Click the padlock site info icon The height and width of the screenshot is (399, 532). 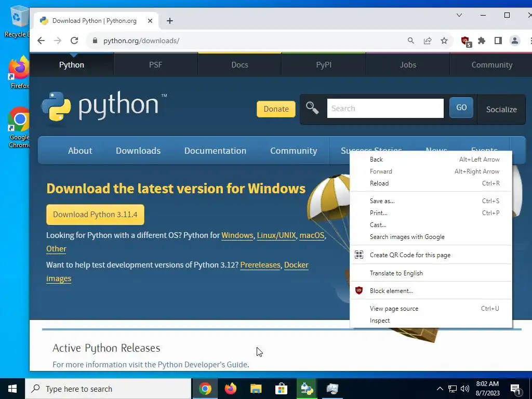click(x=95, y=41)
